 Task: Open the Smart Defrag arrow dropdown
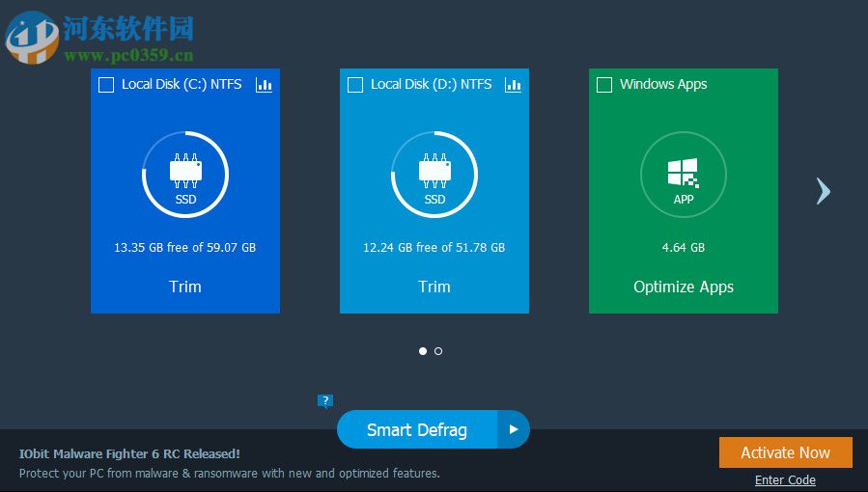(x=514, y=429)
